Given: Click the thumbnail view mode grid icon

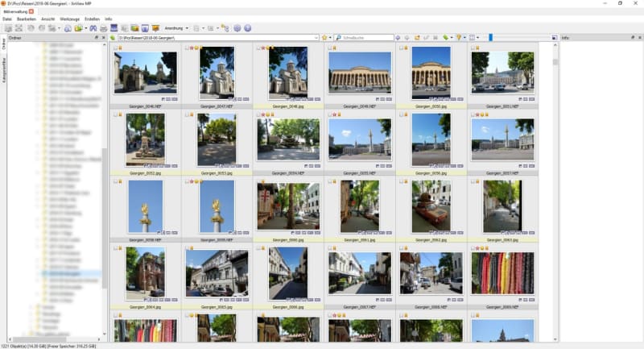Looking at the screenshot, I should [472, 38].
